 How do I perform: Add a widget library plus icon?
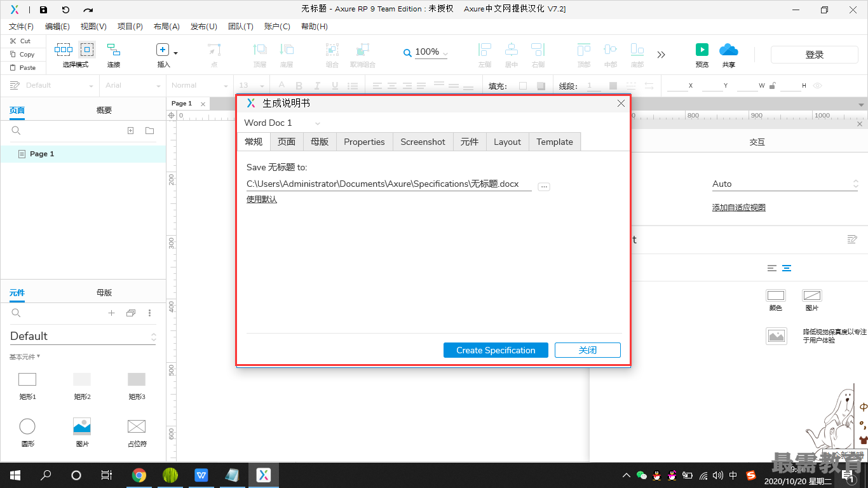pos(111,313)
